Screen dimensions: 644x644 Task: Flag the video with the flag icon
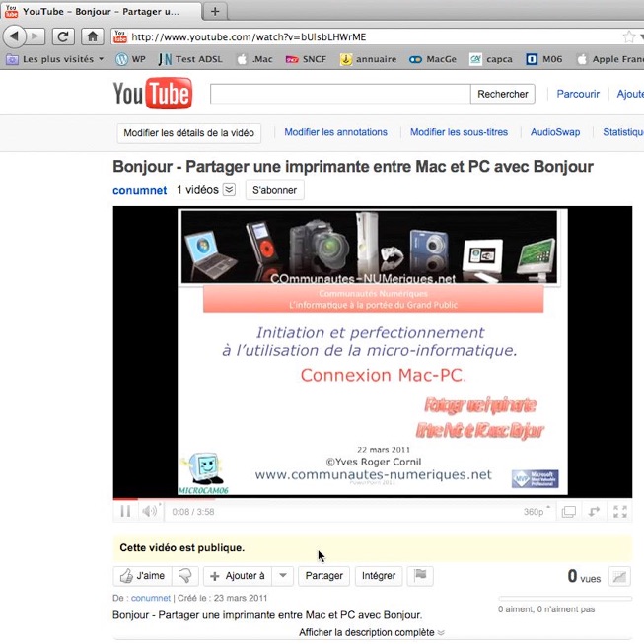pos(420,576)
